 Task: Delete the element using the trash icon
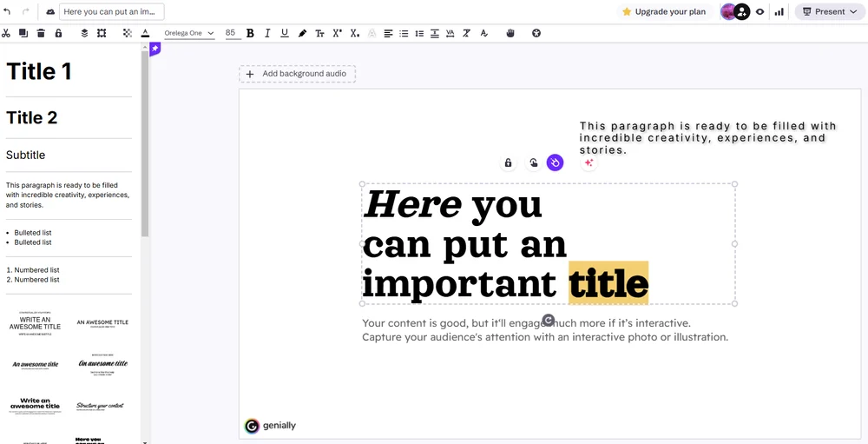(41, 33)
